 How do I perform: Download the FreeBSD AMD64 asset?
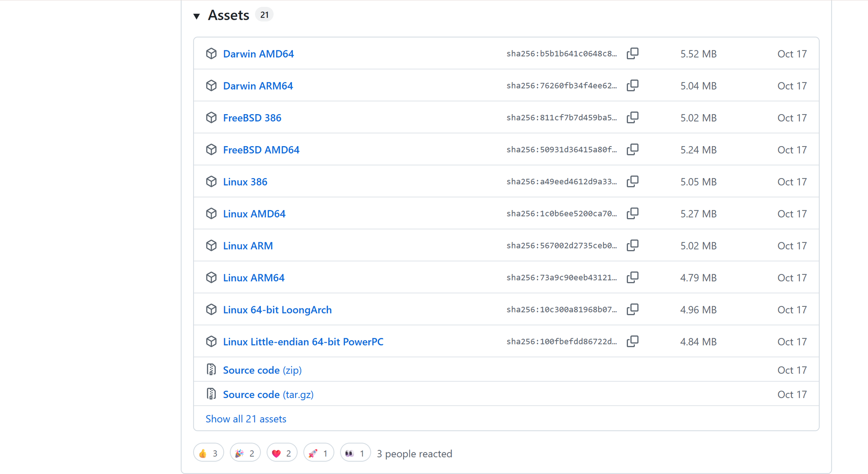pos(261,150)
